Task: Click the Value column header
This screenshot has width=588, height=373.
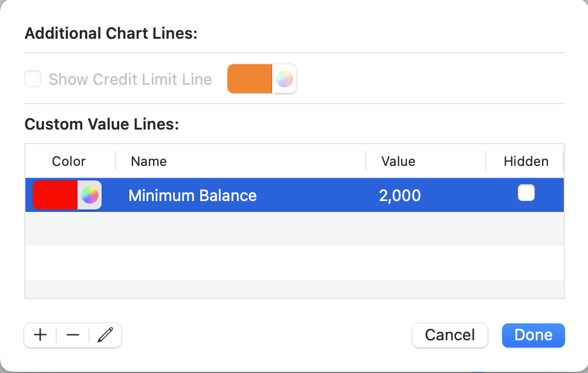Action: click(398, 161)
